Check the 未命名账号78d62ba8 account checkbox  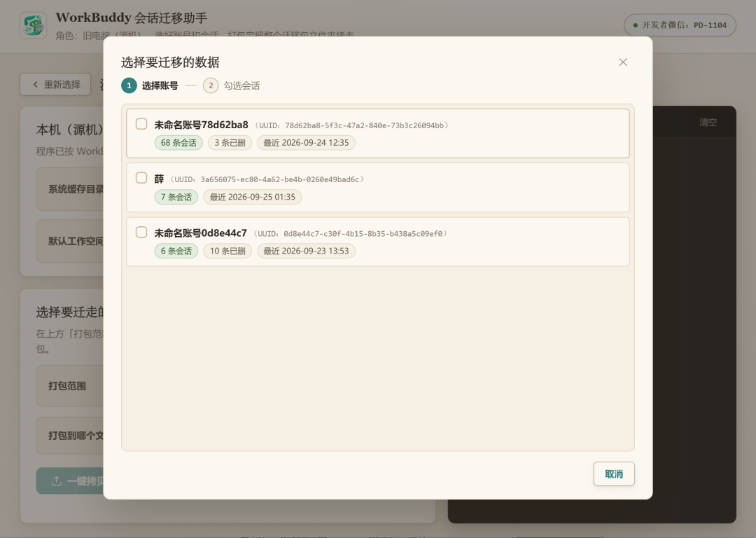[x=141, y=124]
